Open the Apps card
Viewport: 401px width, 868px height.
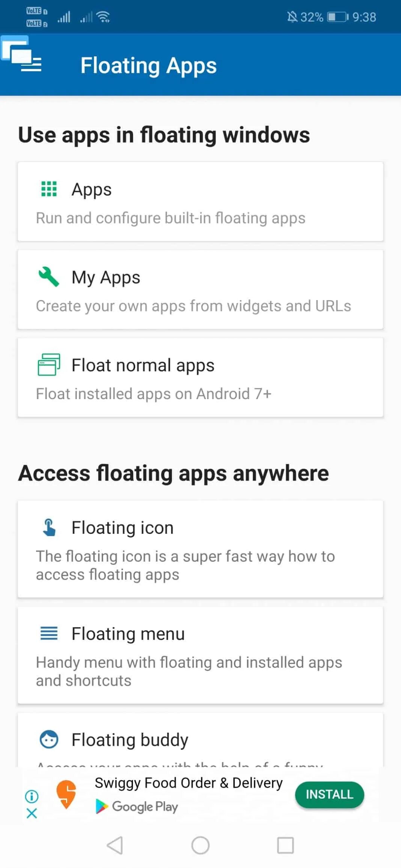click(x=200, y=201)
